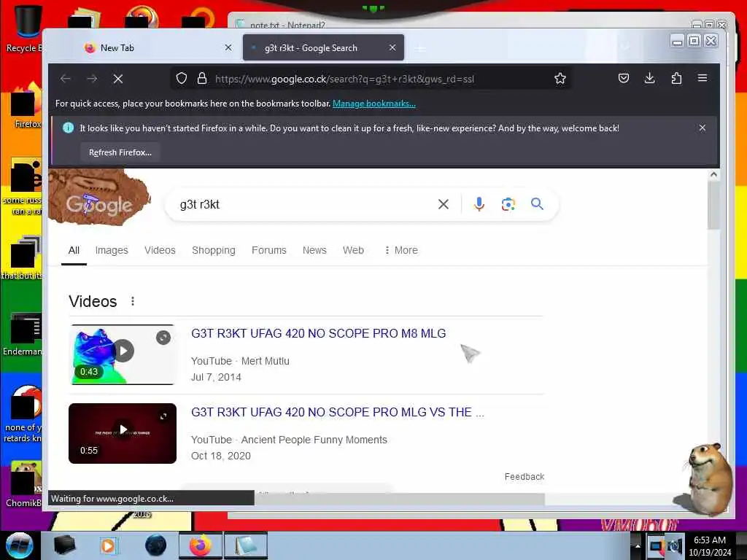Image resolution: width=747 pixels, height=560 pixels.
Task: Close the g3t r3kt Google Search tab
Action: (x=392, y=47)
